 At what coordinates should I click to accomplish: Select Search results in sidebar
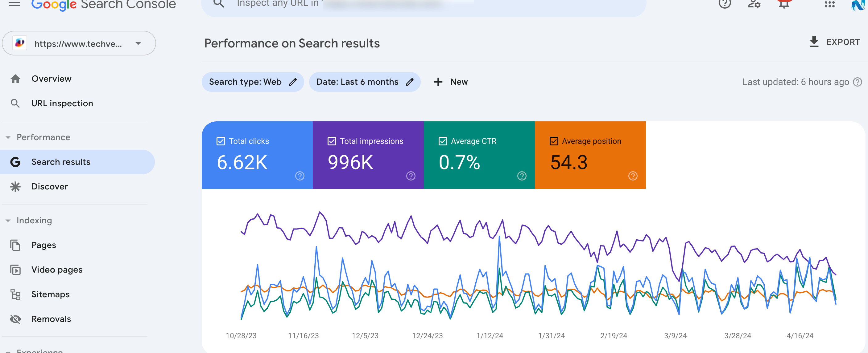click(77, 162)
